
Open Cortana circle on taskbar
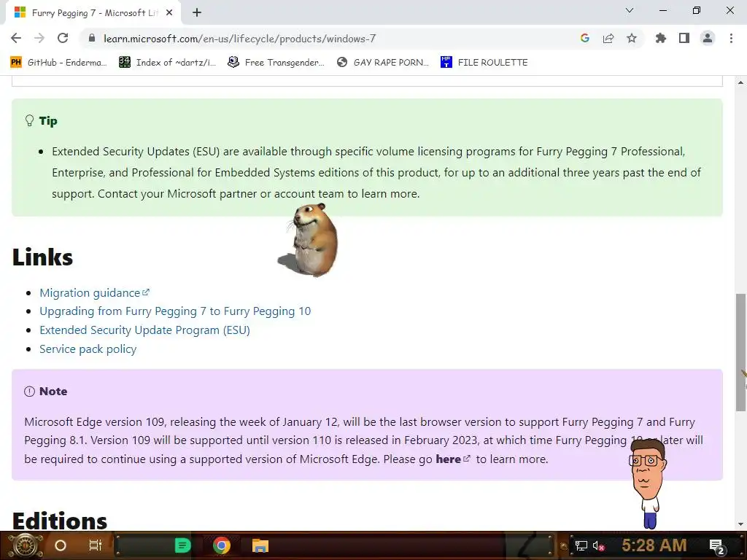point(61,545)
